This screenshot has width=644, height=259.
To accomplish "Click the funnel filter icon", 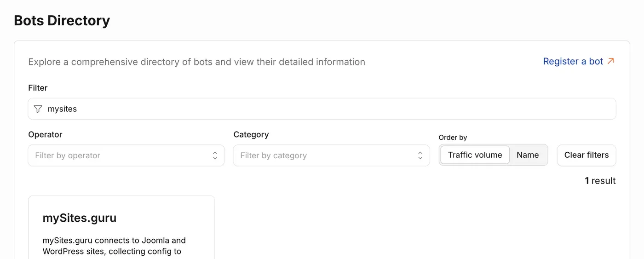I will pos(38,109).
